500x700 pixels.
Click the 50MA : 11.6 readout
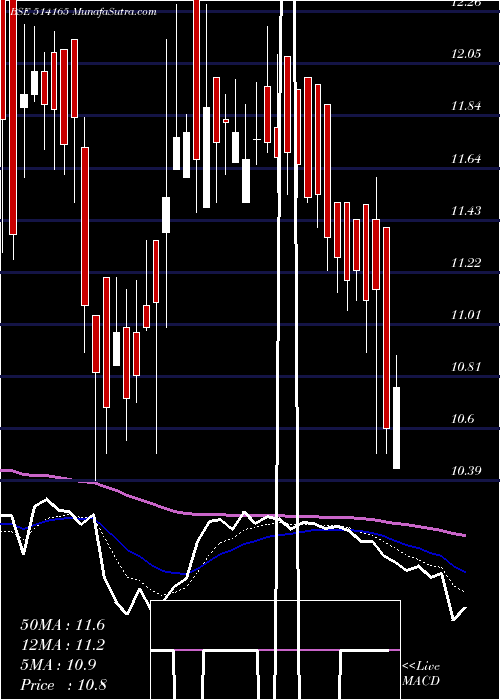coord(62,625)
